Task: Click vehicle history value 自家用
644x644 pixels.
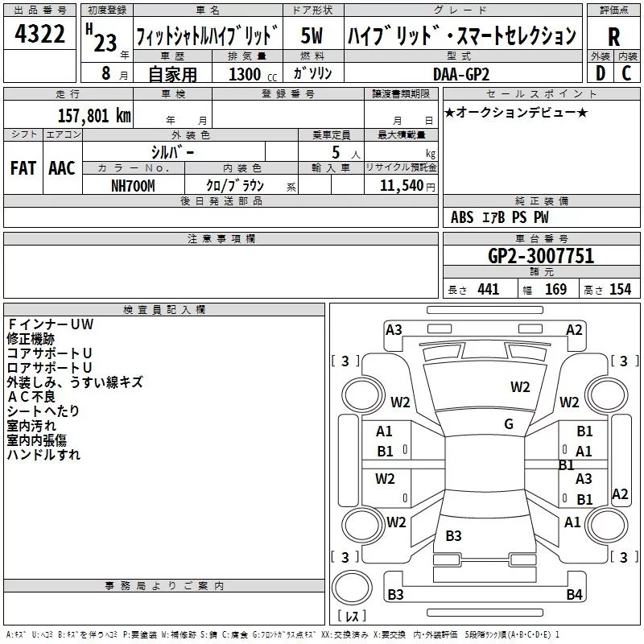Action: click(172, 74)
